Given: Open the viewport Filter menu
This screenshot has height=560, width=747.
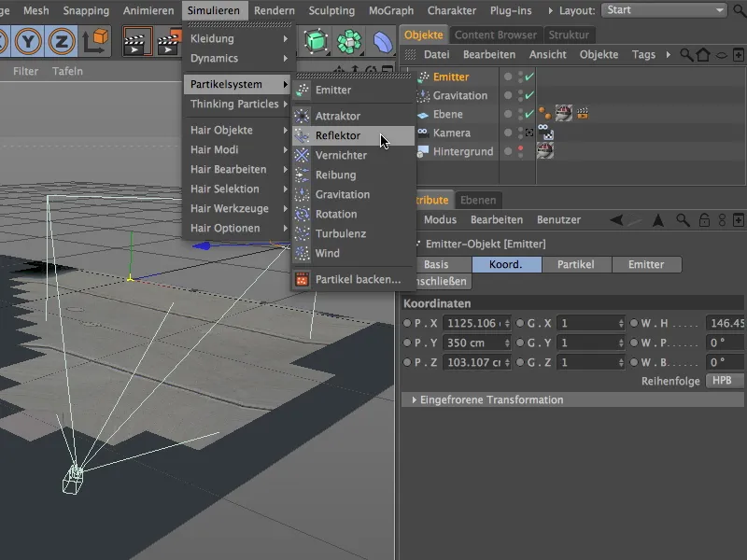Looking at the screenshot, I should 26,72.
